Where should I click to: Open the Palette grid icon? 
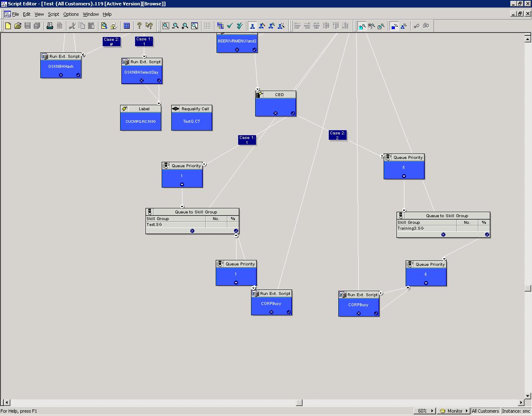[127, 26]
